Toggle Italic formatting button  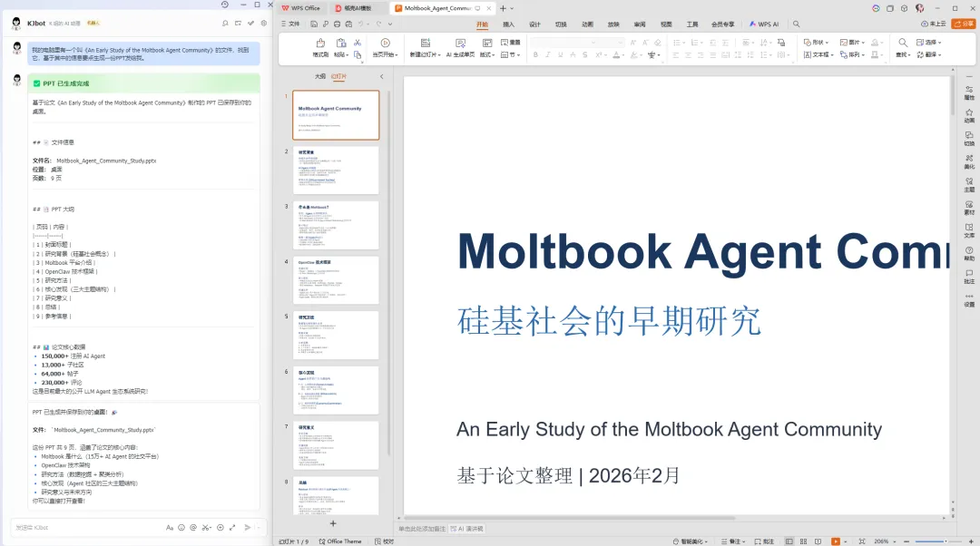[548, 55]
